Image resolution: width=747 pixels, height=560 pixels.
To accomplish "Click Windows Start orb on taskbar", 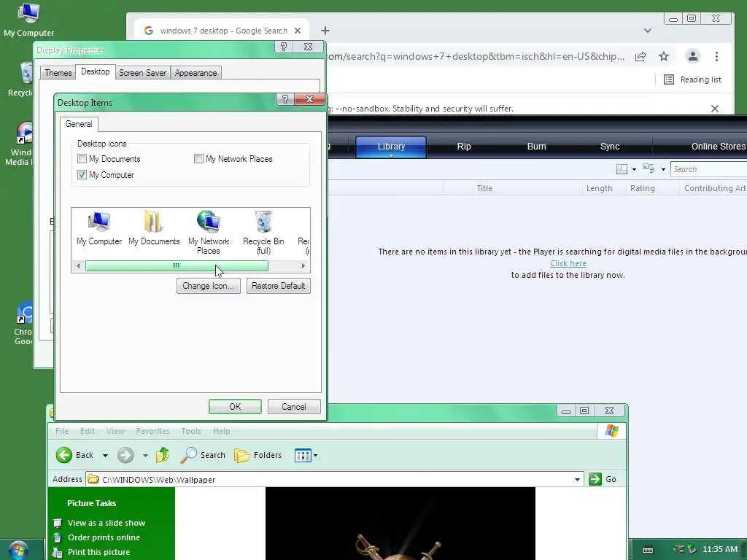I will click(18, 551).
